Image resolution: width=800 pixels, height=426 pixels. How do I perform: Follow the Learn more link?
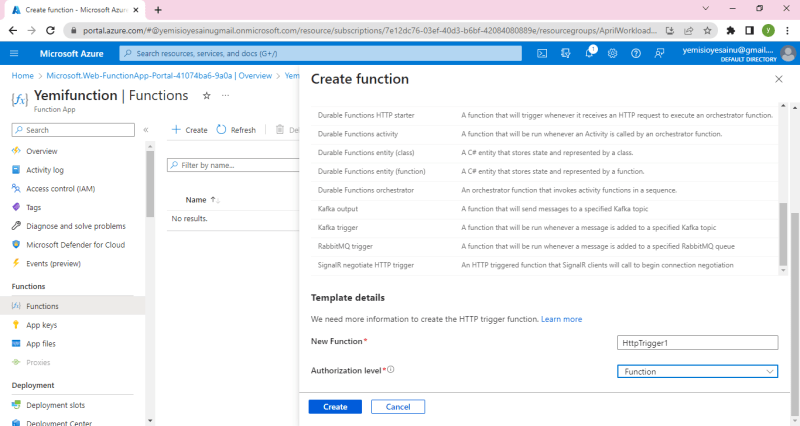click(561, 319)
